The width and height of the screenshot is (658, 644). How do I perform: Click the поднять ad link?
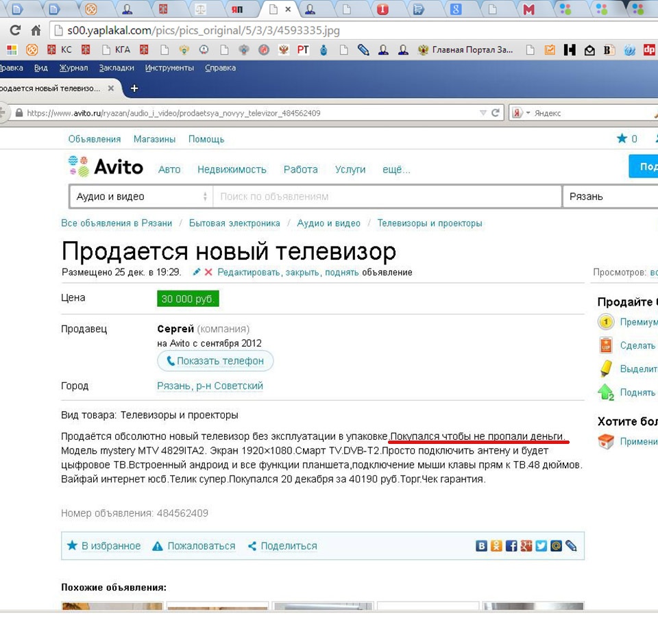click(341, 272)
